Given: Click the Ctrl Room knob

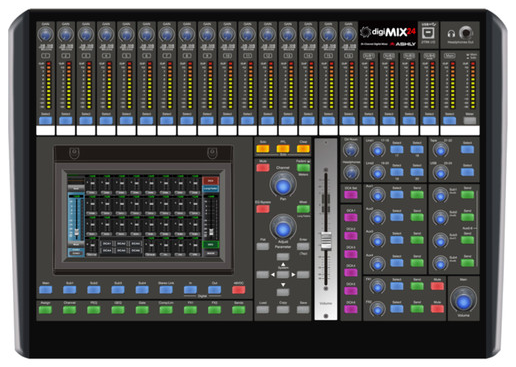Looking at the screenshot, I should pyautogui.click(x=351, y=150).
